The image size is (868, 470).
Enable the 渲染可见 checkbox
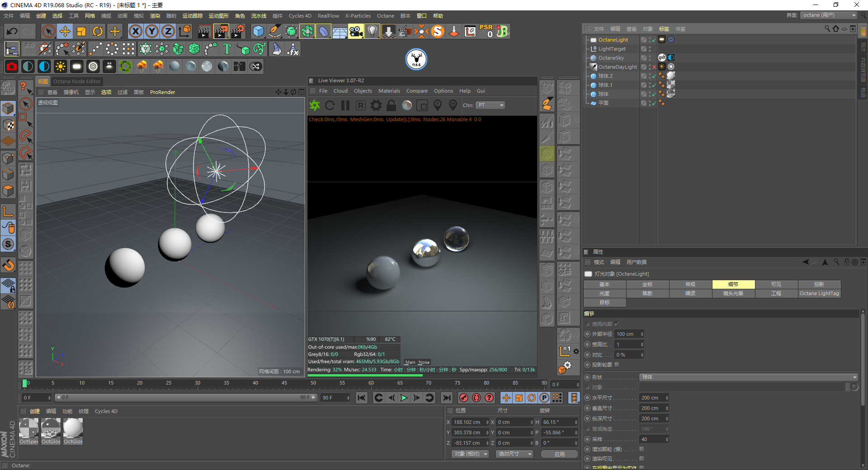642,458
